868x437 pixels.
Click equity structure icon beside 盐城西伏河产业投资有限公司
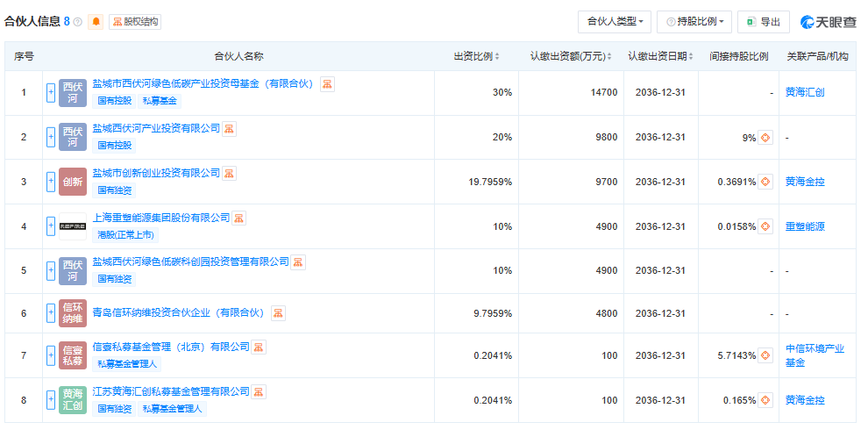(229, 129)
